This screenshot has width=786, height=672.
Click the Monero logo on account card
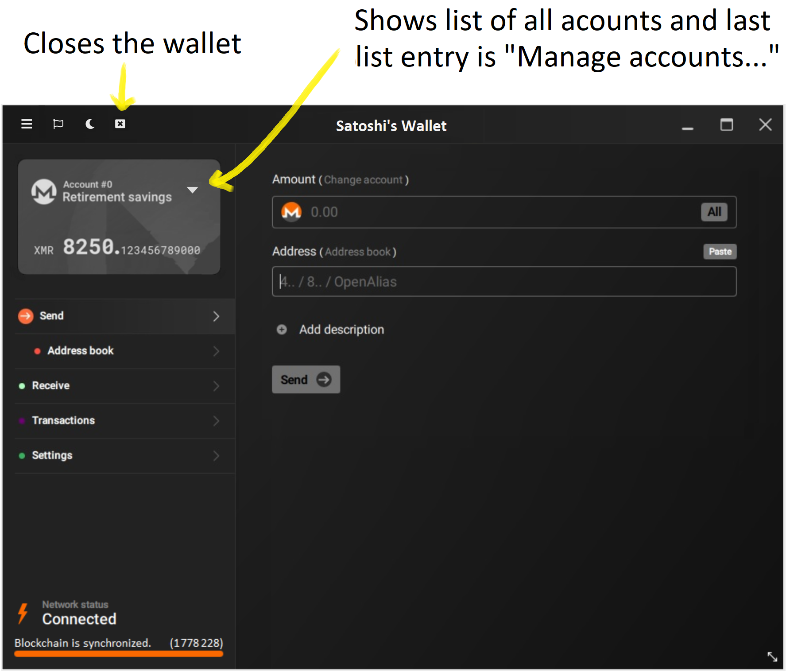tap(44, 191)
